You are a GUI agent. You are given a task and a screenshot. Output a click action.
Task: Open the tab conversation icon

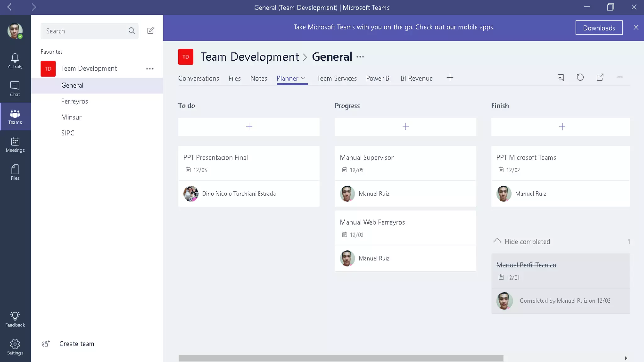pos(561,77)
